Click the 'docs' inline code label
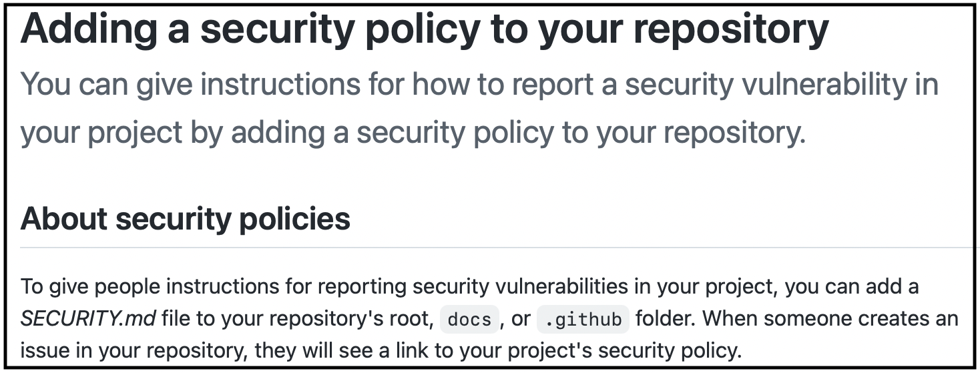This screenshot has height=373, width=980. click(469, 320)
